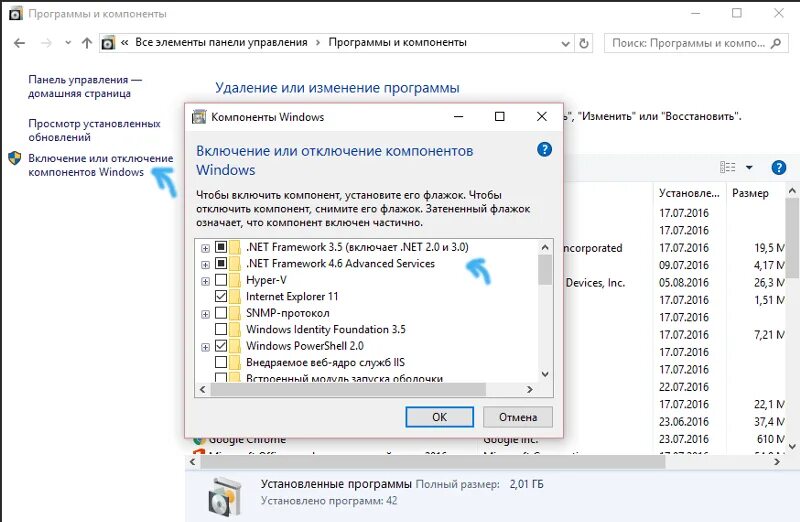Click the installed programs disc icon
The height and width of the screenshot is (522, 800).
[224, 496]
